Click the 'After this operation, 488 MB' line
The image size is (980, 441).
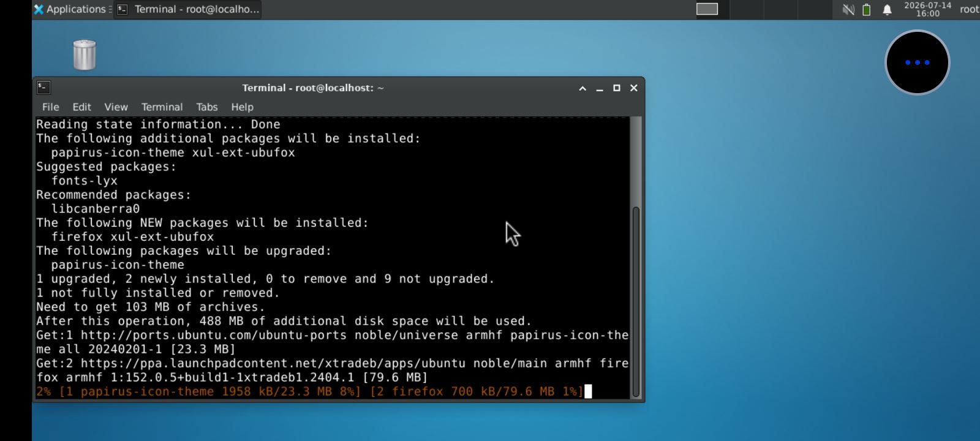click(284, 321)
